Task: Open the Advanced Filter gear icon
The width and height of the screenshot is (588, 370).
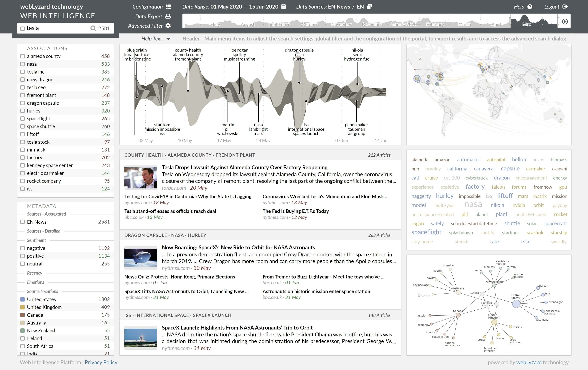Action: coord(168,26)
